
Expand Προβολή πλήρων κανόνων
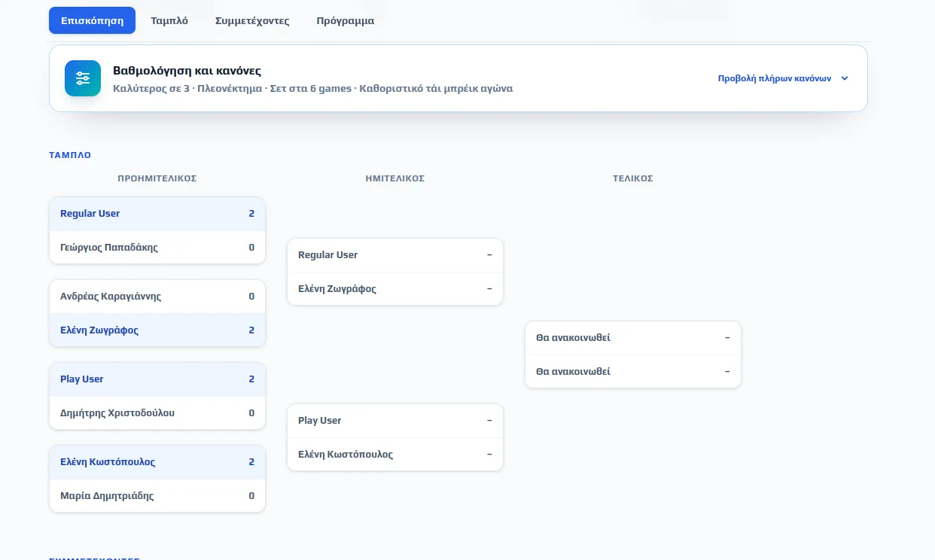click(x=784, y=78)
